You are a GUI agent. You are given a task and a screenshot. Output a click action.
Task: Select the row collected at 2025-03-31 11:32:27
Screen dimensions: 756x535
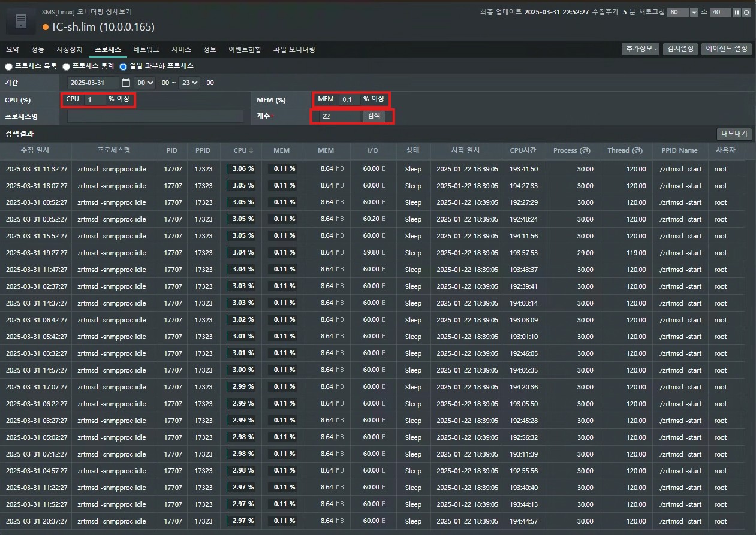point(372,169)
